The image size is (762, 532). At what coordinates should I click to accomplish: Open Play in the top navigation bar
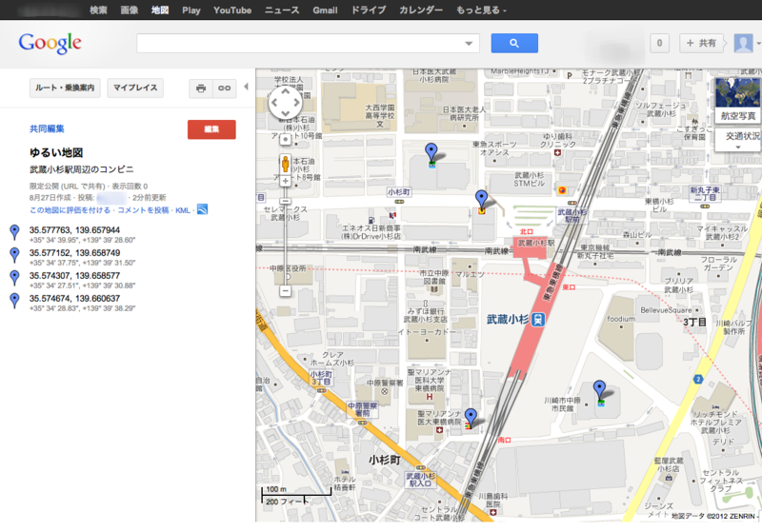pyautogui.click(x=191, y=10)
